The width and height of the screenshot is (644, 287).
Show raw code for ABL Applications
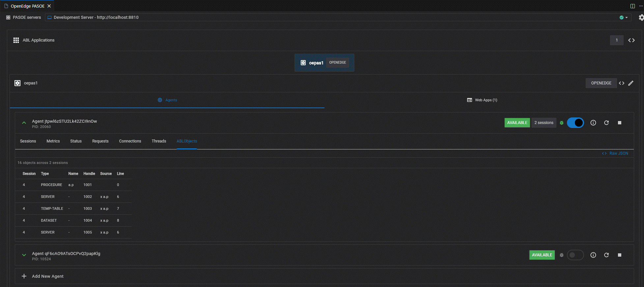[631, 40]
